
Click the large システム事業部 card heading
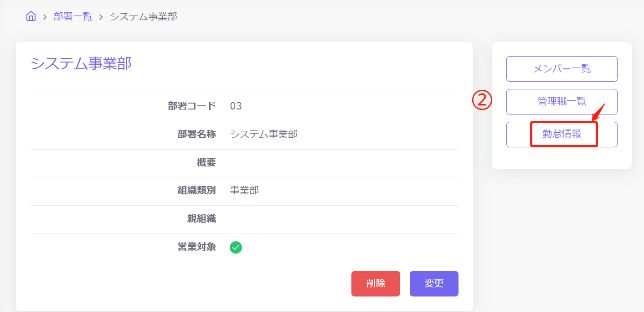pyautogui.click(x=81, y=63)
